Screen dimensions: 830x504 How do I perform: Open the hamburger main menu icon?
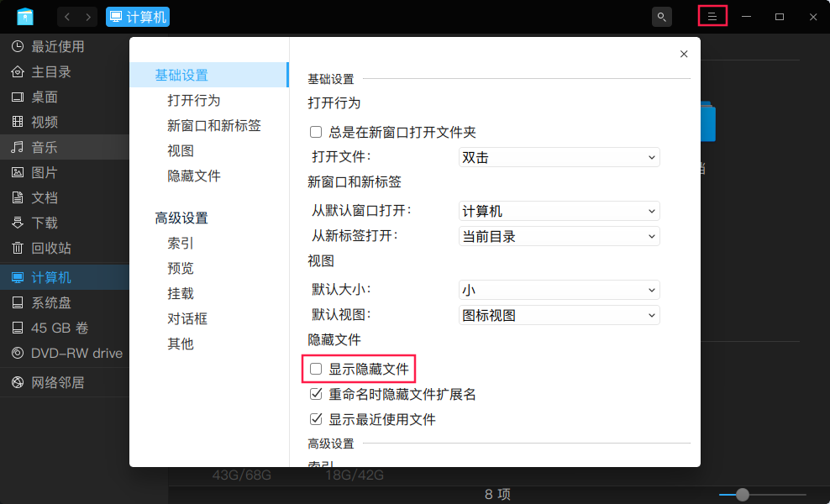point(712,17)
